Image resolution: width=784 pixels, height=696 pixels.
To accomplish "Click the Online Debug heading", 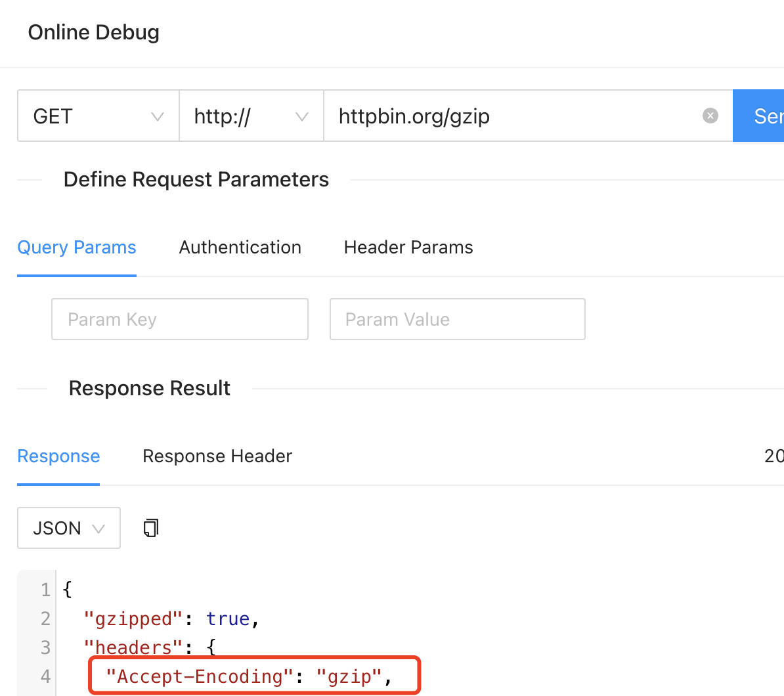I will click(x=93, y=32).
